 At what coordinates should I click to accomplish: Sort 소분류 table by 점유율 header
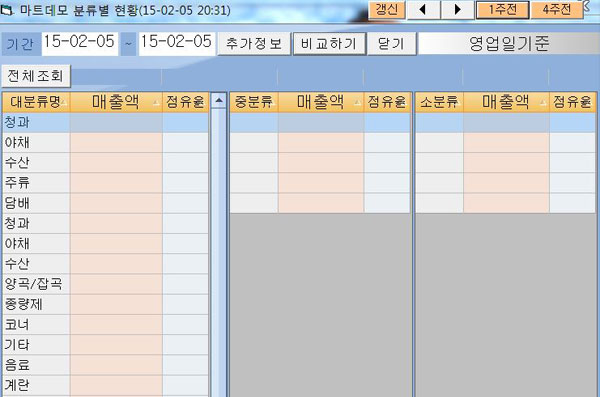572,102
